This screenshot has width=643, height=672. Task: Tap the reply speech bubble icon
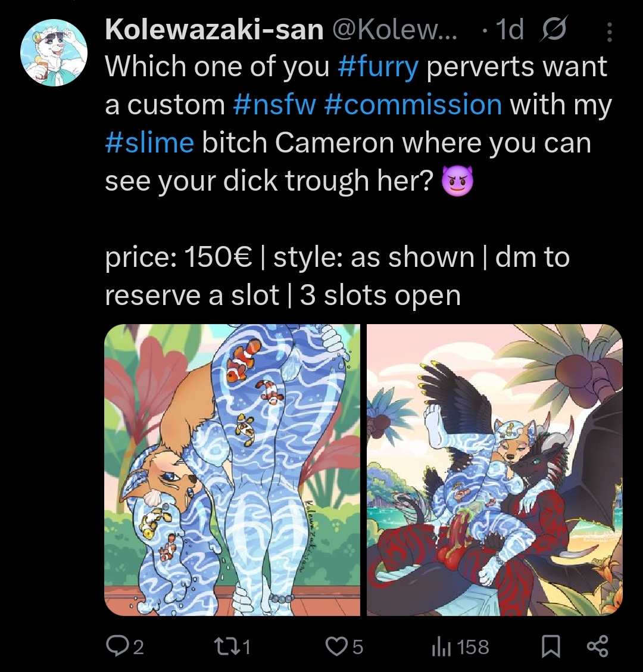coord(117,646)
